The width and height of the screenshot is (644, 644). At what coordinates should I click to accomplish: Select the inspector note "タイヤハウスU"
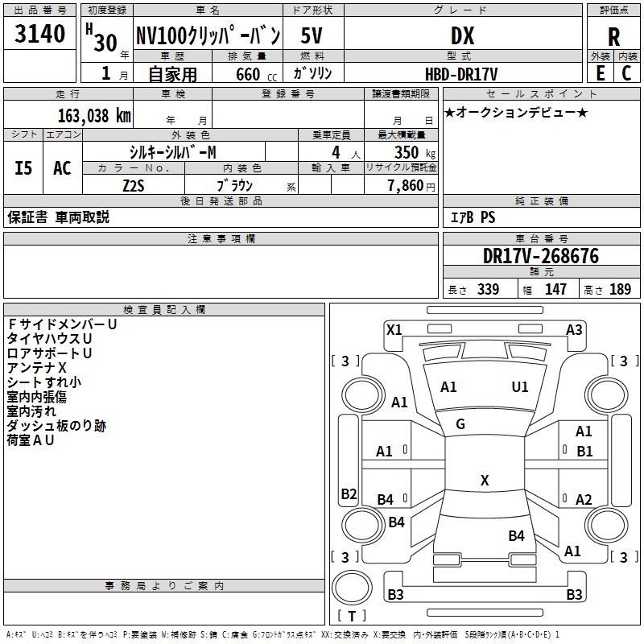(49, 338)
